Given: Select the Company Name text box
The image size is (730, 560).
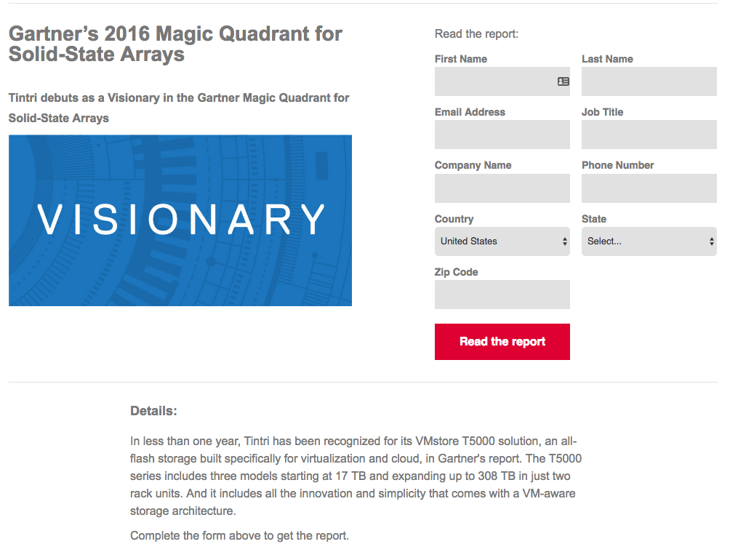Looking at the screenshot, I should tap(502, 188).
